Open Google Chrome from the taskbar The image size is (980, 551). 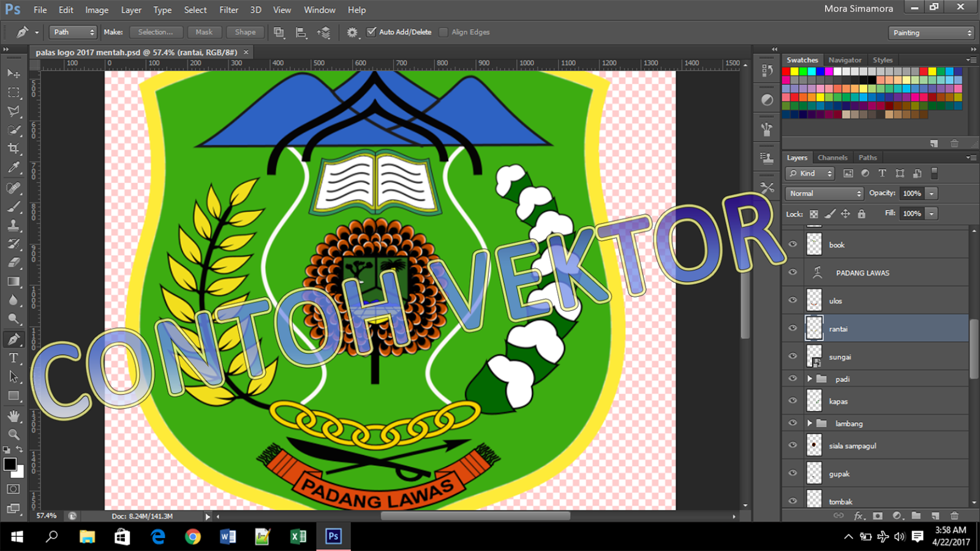tap(193, 537)
